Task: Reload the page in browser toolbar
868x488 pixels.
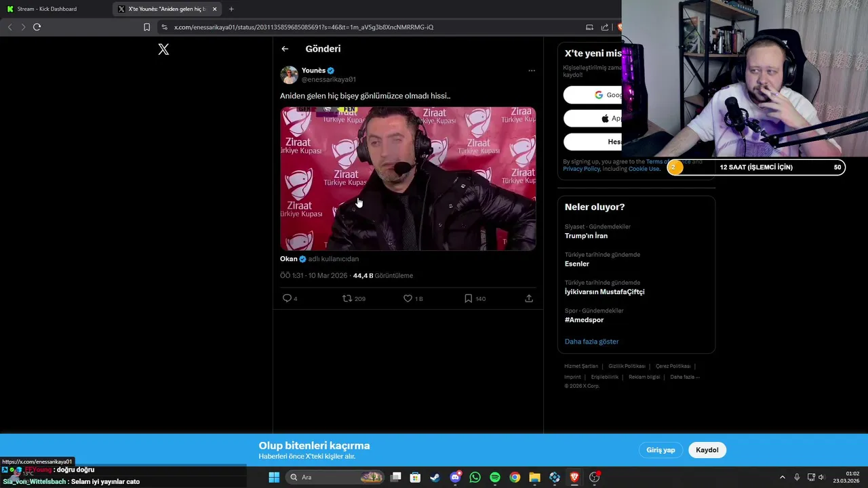Action: point(37,27)
